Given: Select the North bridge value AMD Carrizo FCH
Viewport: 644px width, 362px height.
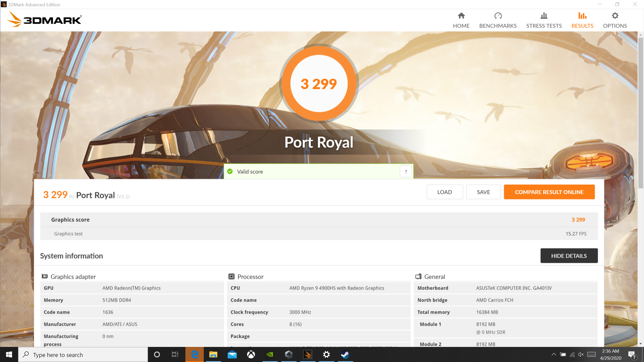Looking at the screenshot, I should click(x=495, y=300).
